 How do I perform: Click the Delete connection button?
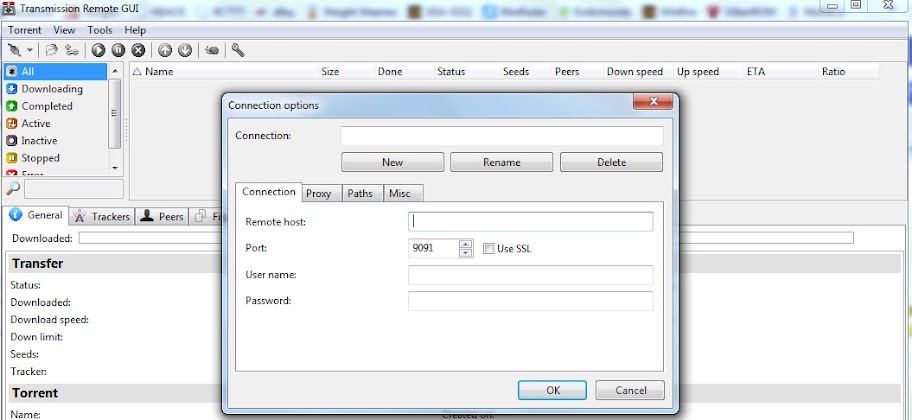tap(611, 162)
